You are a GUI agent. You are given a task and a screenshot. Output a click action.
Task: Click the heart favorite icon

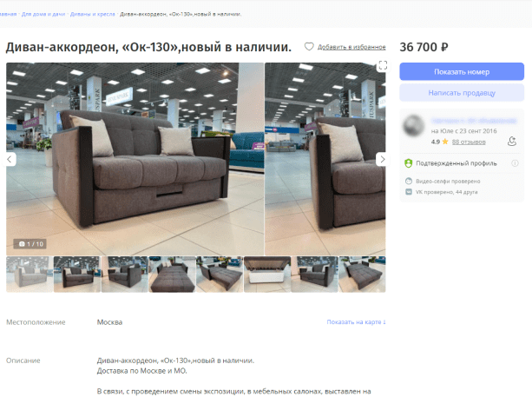point(309,47)
